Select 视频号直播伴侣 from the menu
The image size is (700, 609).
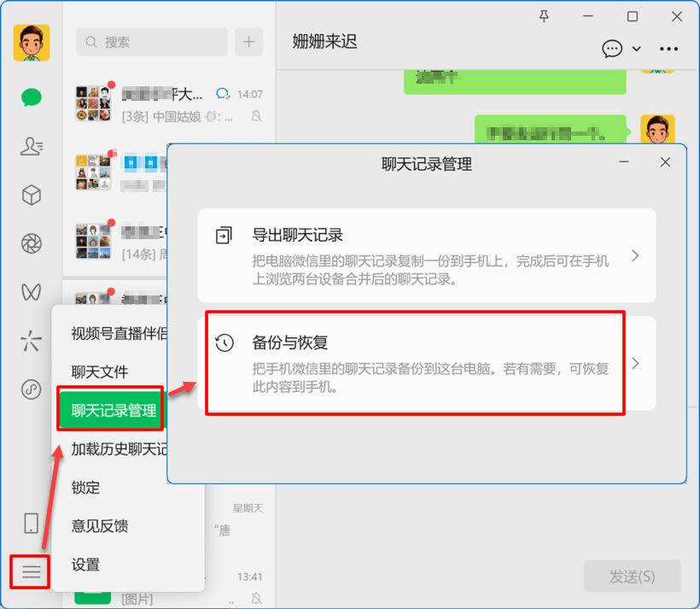click(120, 333)
